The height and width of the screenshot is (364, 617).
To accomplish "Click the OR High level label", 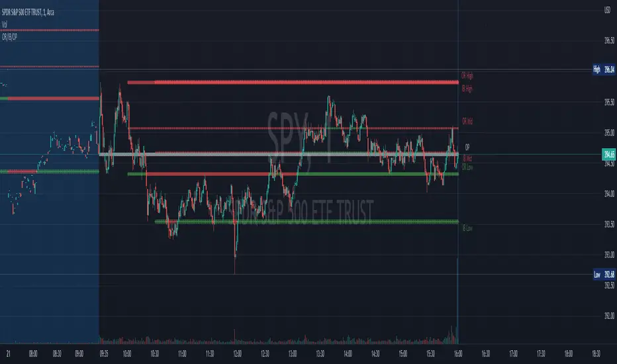I will 467,75.
